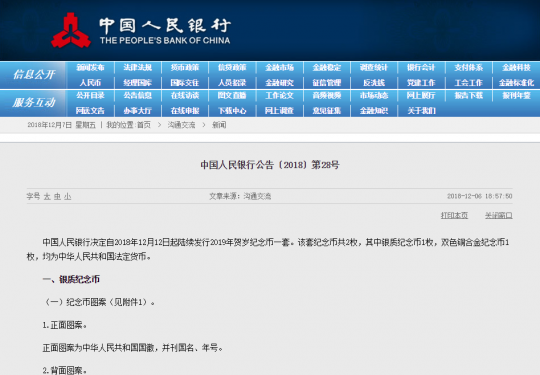Open the 支付体系 menu item
540x375 pixels.
click(469, 67)
